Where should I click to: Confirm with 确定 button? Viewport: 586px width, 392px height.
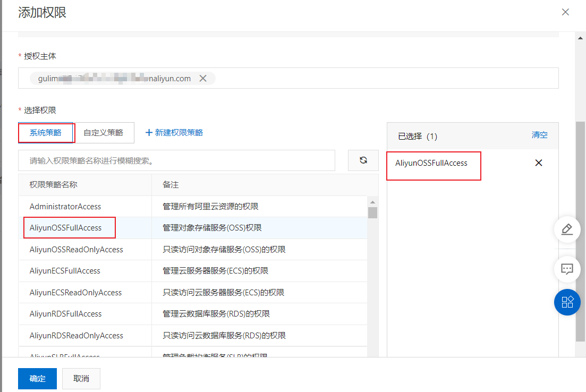pos(37,379)
